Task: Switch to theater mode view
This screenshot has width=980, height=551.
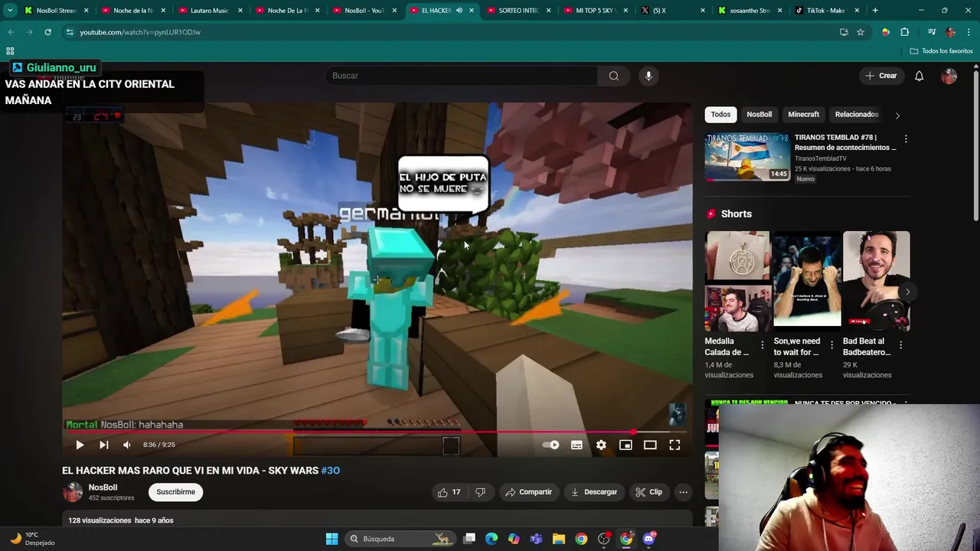Action: coord(650,445)
